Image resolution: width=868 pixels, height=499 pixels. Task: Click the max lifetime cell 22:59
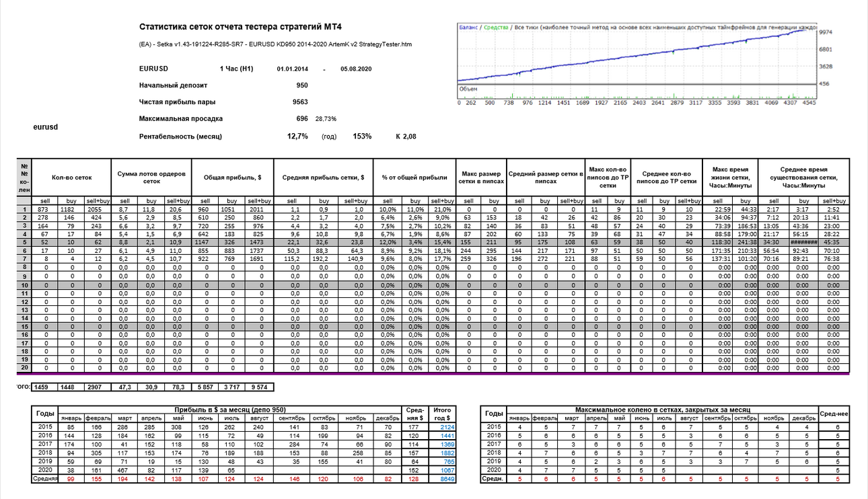717,209
